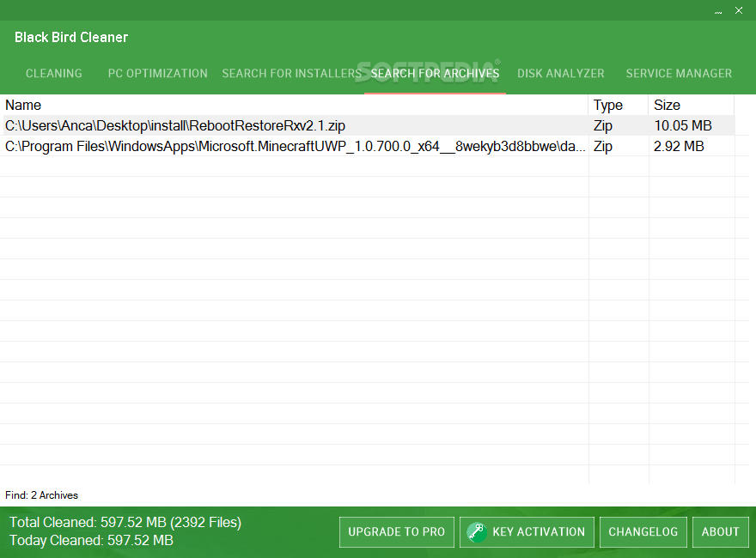Click the key icon on Key Activation
The width and height of the screenshot is (756, 558).
pyautogui.click(x=476, y=532)
